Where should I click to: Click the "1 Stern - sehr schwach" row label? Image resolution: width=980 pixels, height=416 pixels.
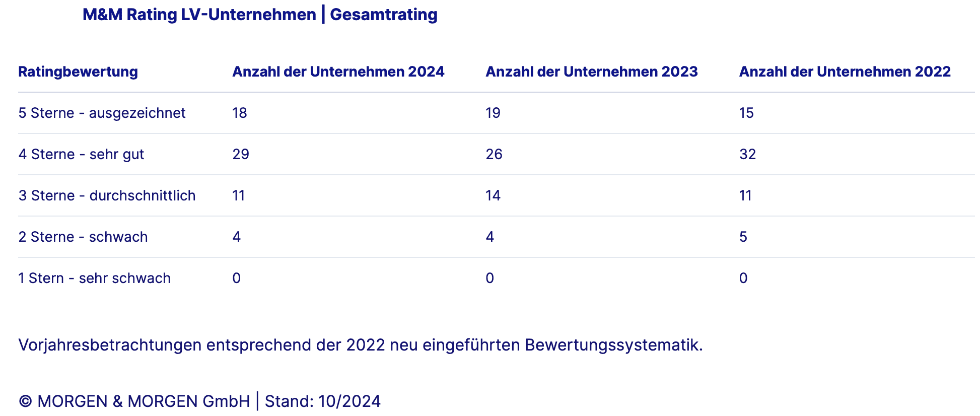click(x=95, y=278)
